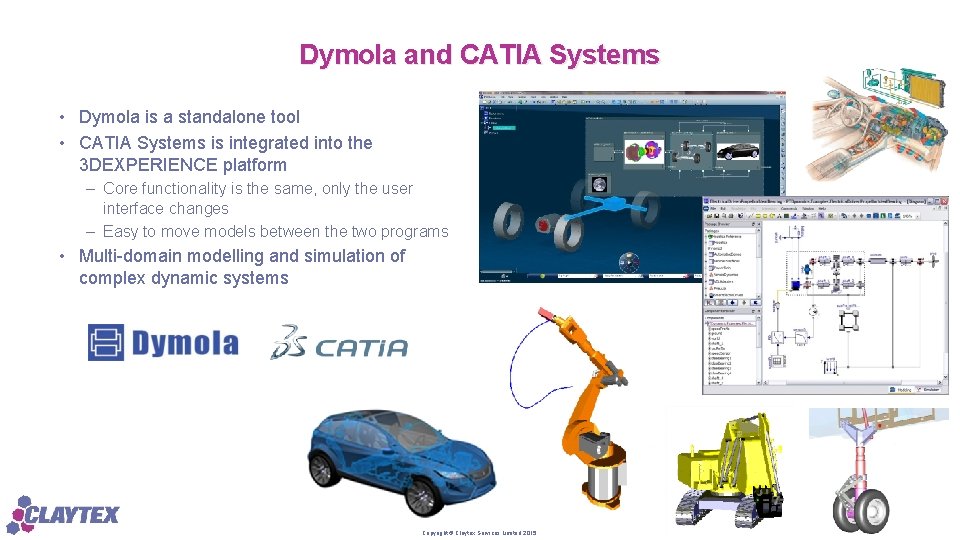The width and height of the screenshot is (960, 540).
Task: Select the square four-node block in Dymola diagram
Action: click(x=849, y=320)
